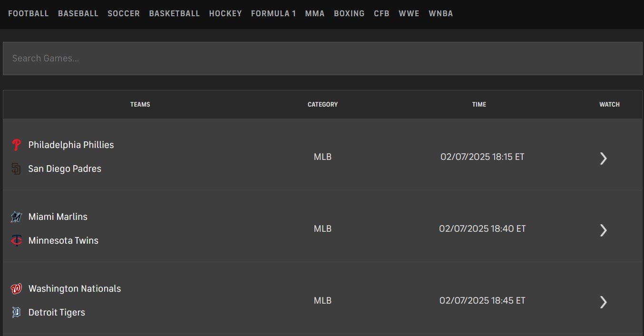Screen dimensions: 644x336
Task: Click the Philadelphia Phillies team logo
Action: coord(16,145)
